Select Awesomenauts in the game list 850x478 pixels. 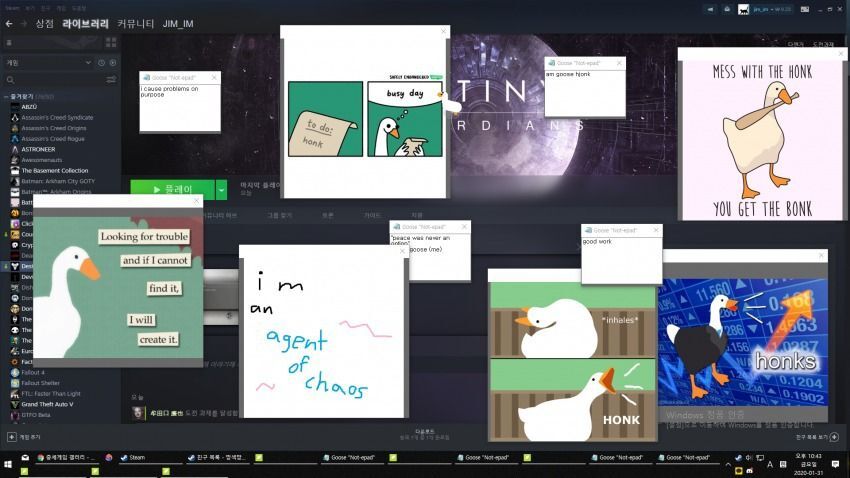click(42, 160)
